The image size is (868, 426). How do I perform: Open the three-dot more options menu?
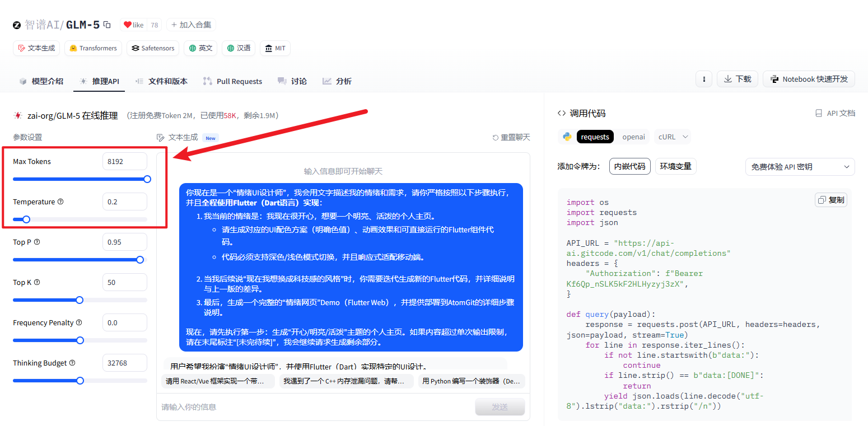(704, 79)
